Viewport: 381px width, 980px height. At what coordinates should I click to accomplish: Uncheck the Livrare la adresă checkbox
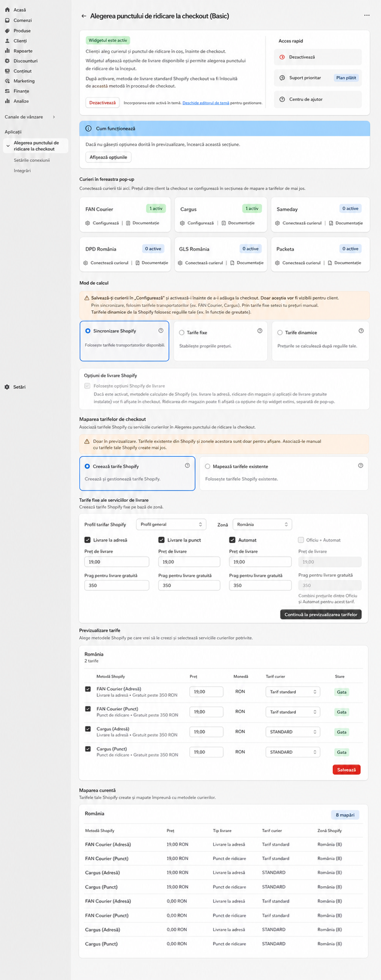88,540
